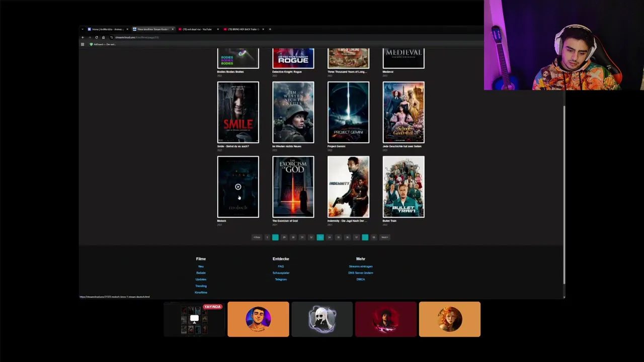This screenshot has width=644, height=362.
Task: Go to previous page with Prev button
Action: click(x=257, y=237)
